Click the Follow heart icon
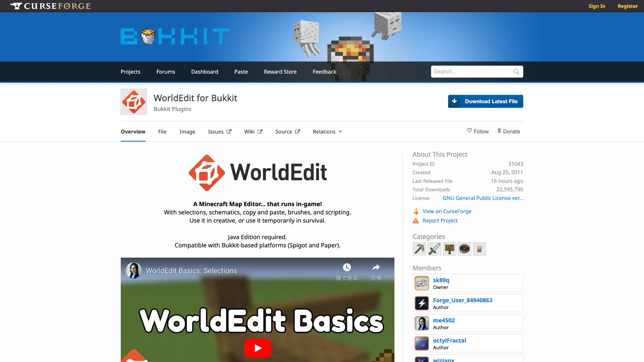Screen dimensions: 644x362 (469, 131)
